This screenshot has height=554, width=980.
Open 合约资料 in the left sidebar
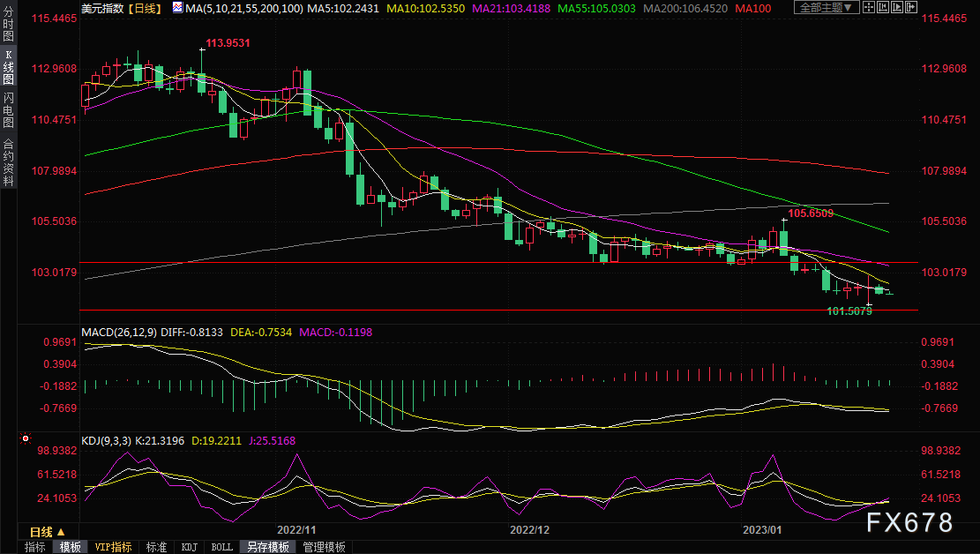(x=8, y=162)
